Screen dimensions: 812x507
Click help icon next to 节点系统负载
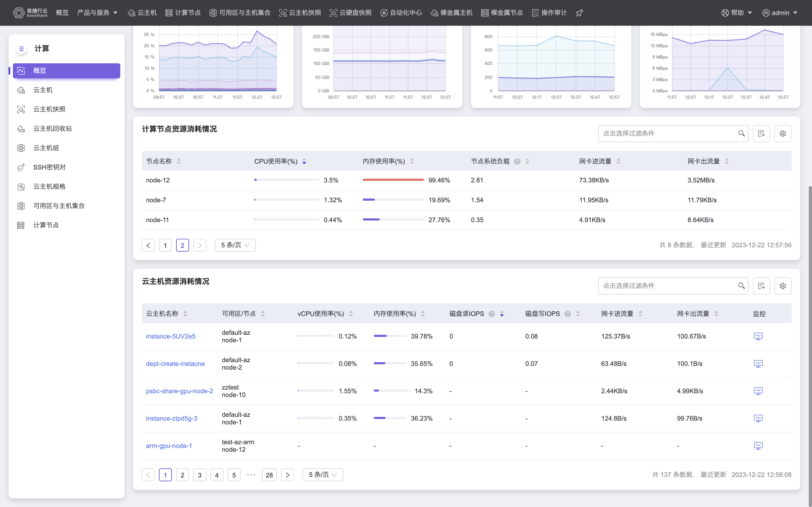coord(517,161)
